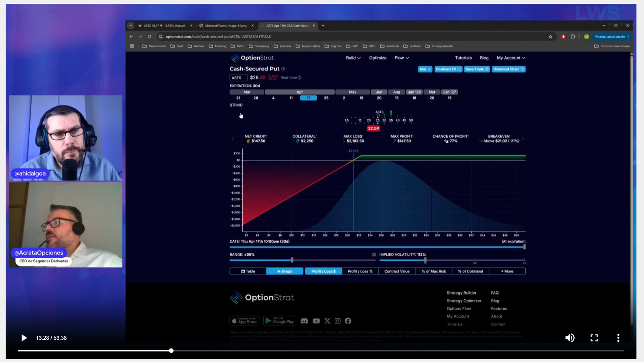Open the Historical Chart
The image size is (644, 362).
tap(509, 69)
